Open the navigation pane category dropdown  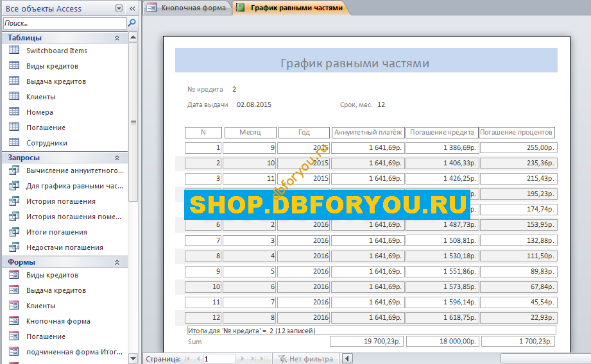click(119, 8)
